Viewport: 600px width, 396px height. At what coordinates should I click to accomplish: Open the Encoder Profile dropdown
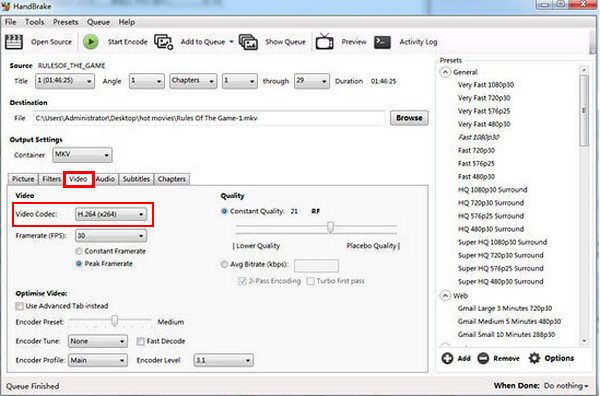[x=98, y=360]
